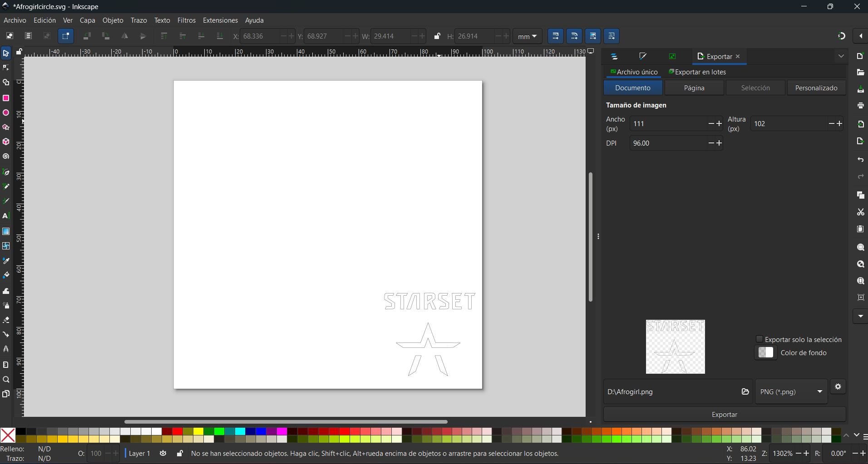
Task: Open the Objeto menu
Action: click(113, 20)
